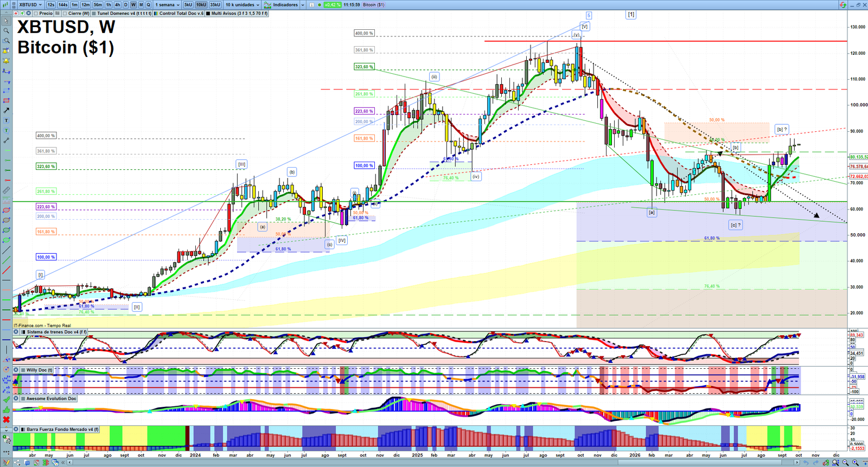
Task: Set history to 5kU units
Action: (x=188, y=5)
